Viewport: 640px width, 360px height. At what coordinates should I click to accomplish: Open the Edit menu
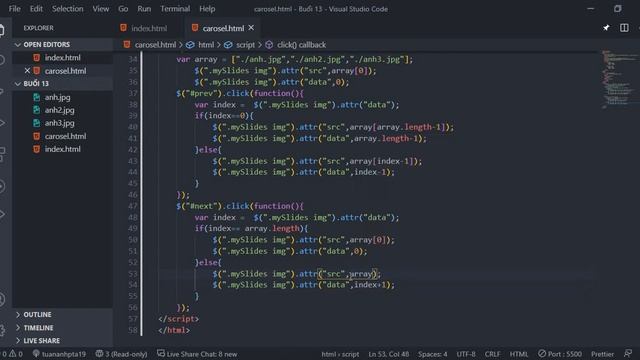pos(36,9)
